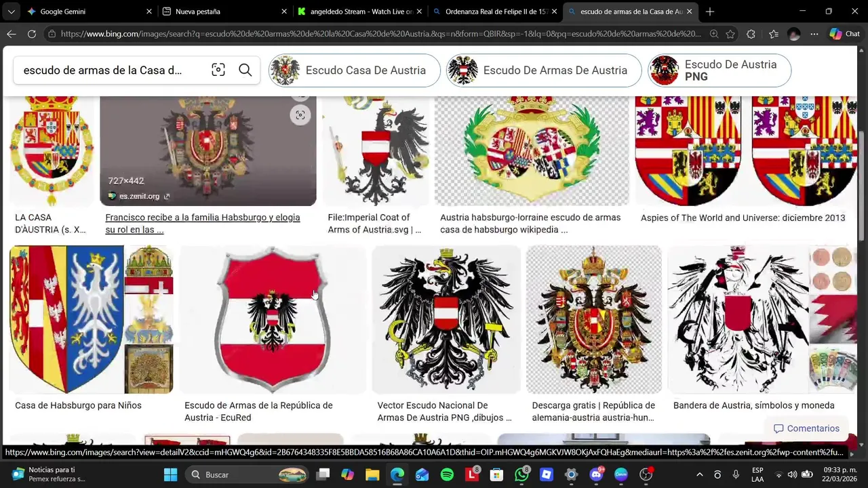Open Austria habsburgo-lorraine escudo image thumbnail

pyautogui.click(x=532, y=150)
